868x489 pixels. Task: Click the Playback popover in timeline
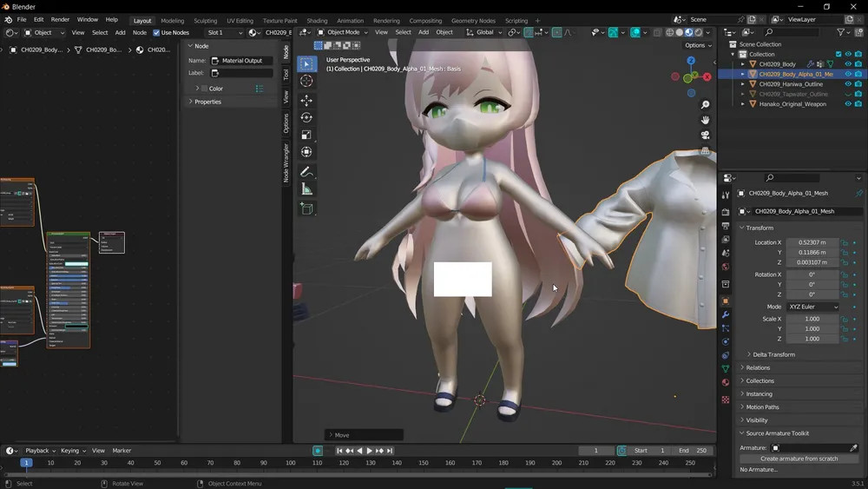pyautogui.click(x=40, y=451)
